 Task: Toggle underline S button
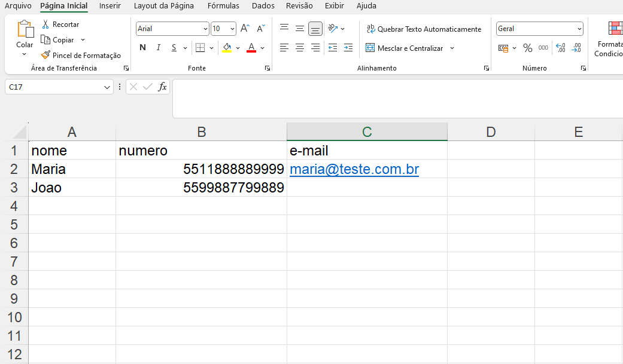(x=174, y=48)
